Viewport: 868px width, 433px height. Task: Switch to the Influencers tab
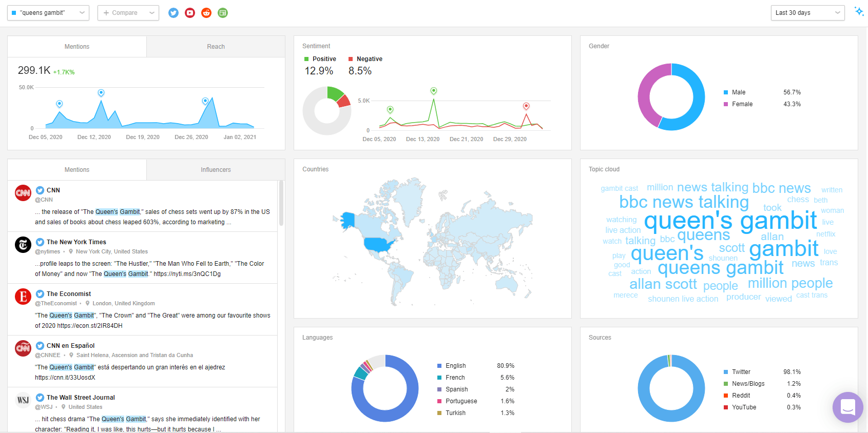click(x=216, y=170)
